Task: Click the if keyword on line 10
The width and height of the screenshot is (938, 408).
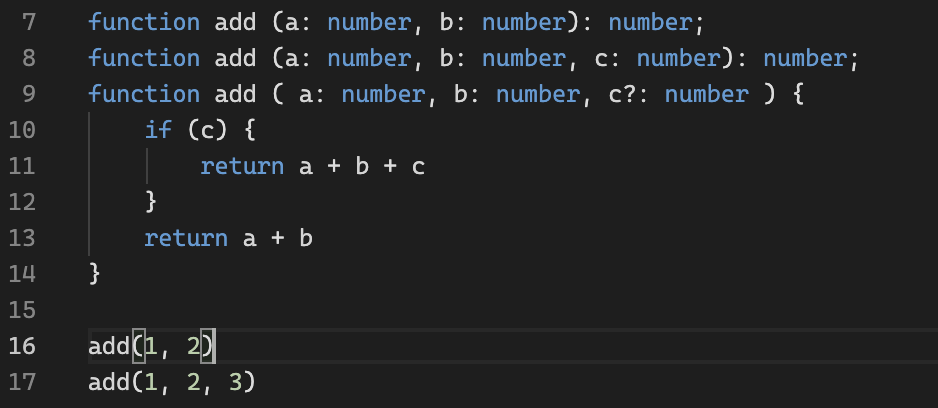Action: coord(158,130)
